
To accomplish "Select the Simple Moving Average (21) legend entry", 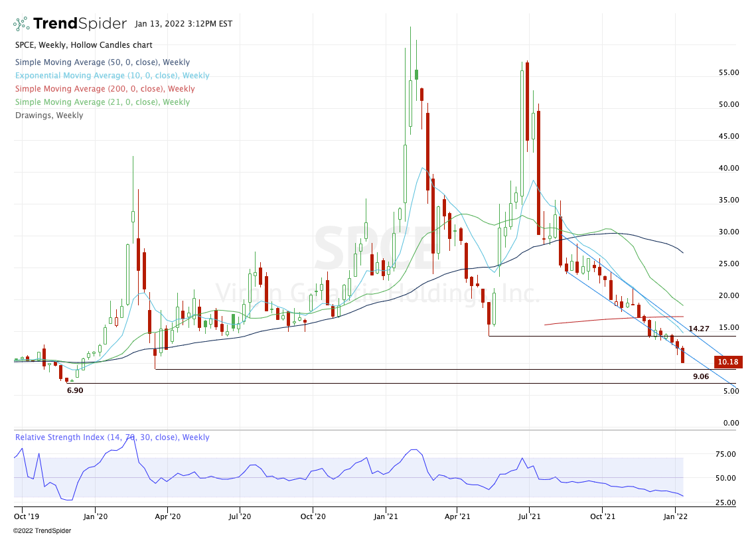I will (102, 102).
